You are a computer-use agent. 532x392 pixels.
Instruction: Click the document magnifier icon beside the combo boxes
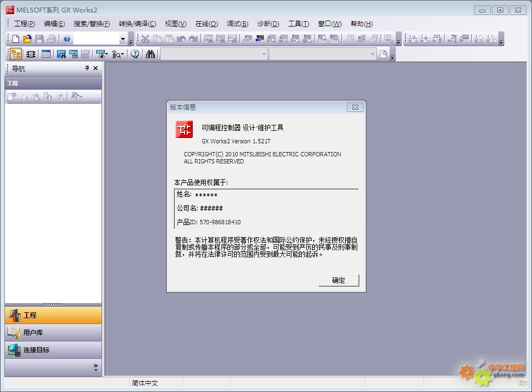(x=384, y=54)
